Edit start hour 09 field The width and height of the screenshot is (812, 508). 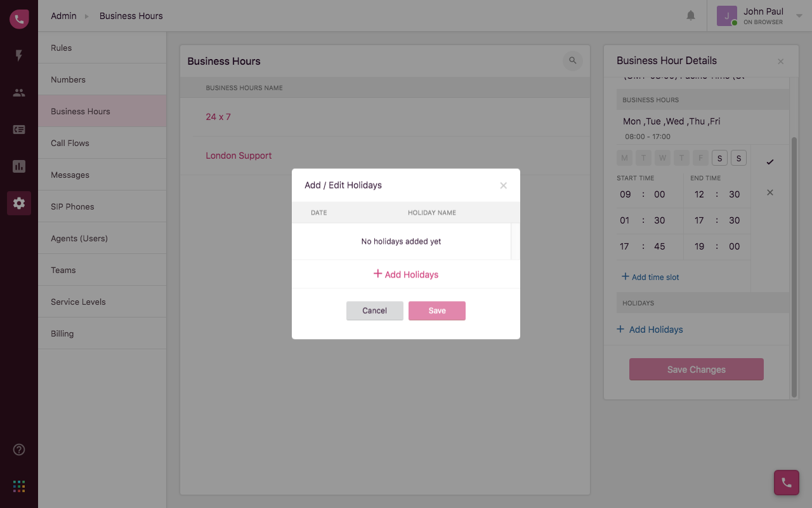[625, 194]
